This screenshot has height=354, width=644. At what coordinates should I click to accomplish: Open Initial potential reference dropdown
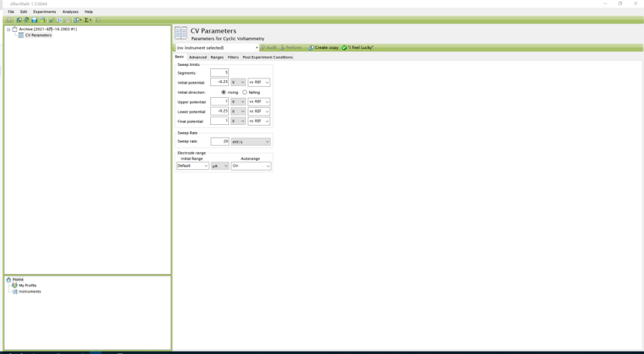click(258, 82)
